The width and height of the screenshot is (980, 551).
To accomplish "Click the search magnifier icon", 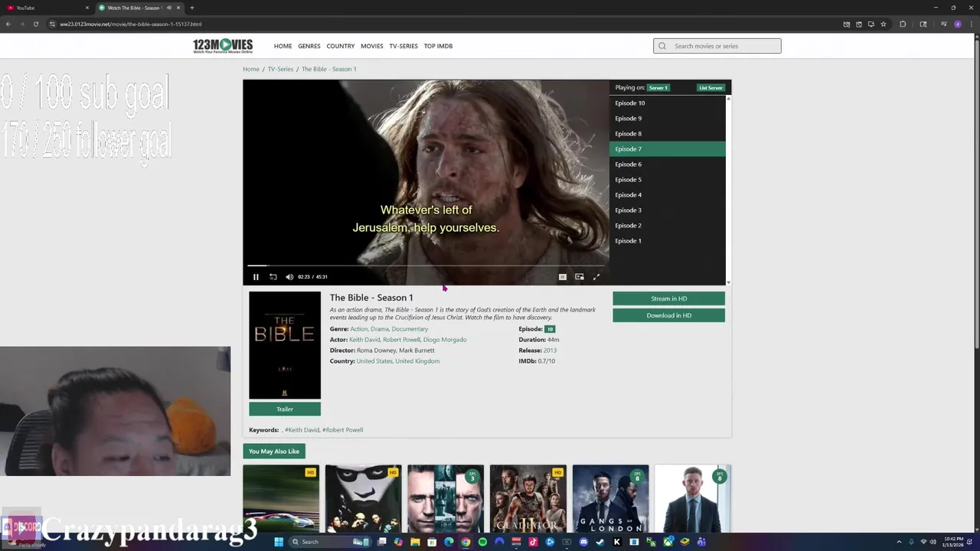I will tap(662, 46).
